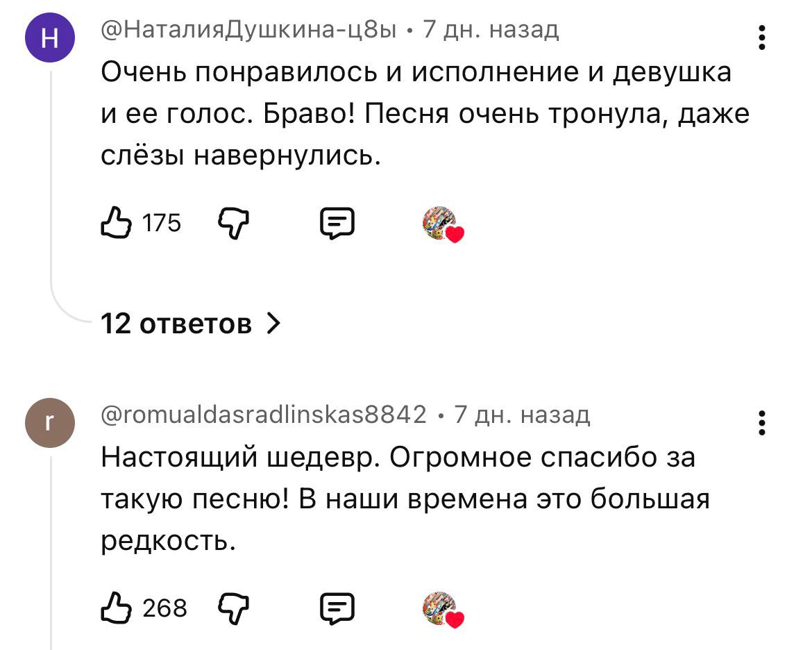
Task: Click the creator heart badge on second comment
Action: [x=442, y=608]
